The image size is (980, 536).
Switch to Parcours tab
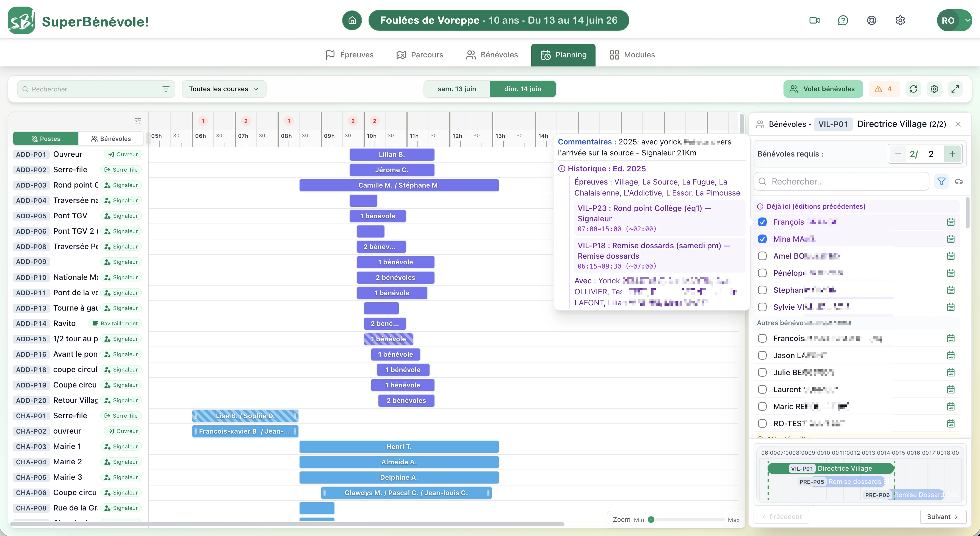pos(420,55)
